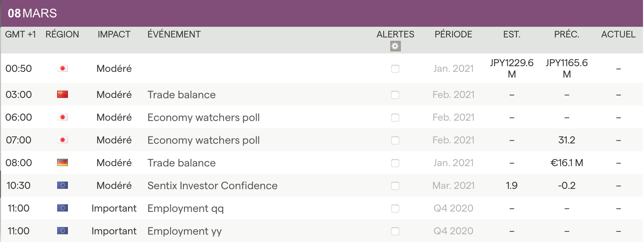Enable alert for China Trade balance
The width and height of the screenshot is (644, 242).
tap(395, 95)
